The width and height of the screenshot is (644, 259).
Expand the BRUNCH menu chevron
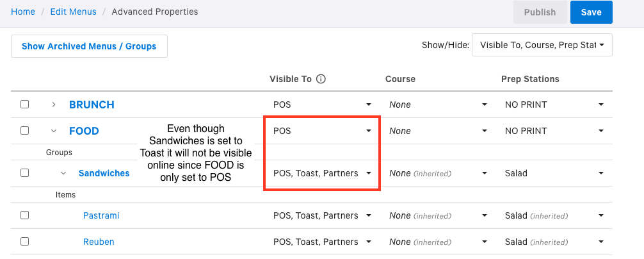click(54, 104)
